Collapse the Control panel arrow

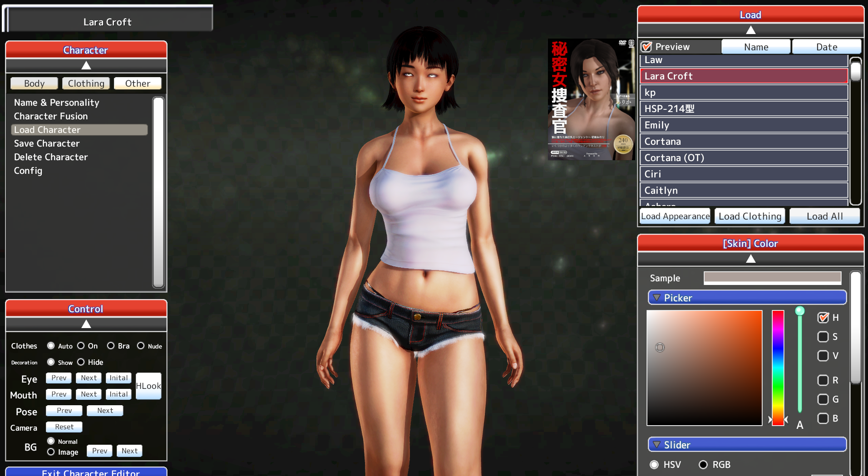(x=86, y=324)
